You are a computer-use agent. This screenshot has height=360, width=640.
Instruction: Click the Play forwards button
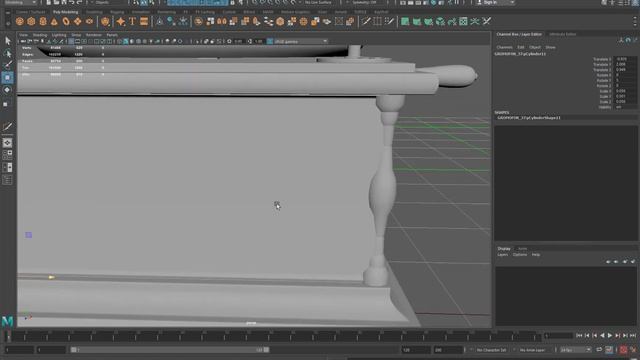tap(610, 336)
